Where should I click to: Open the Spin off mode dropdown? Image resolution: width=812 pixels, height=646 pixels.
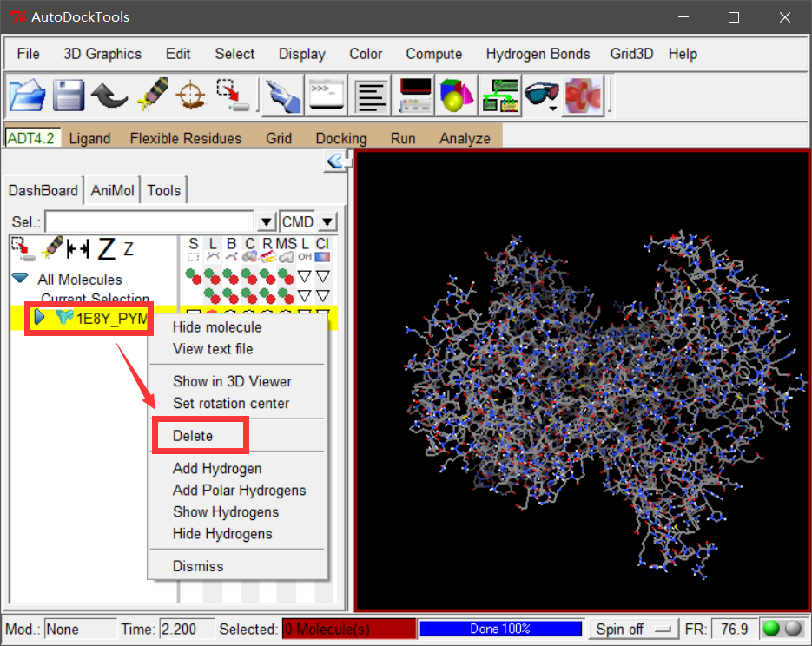coord(634,629)
